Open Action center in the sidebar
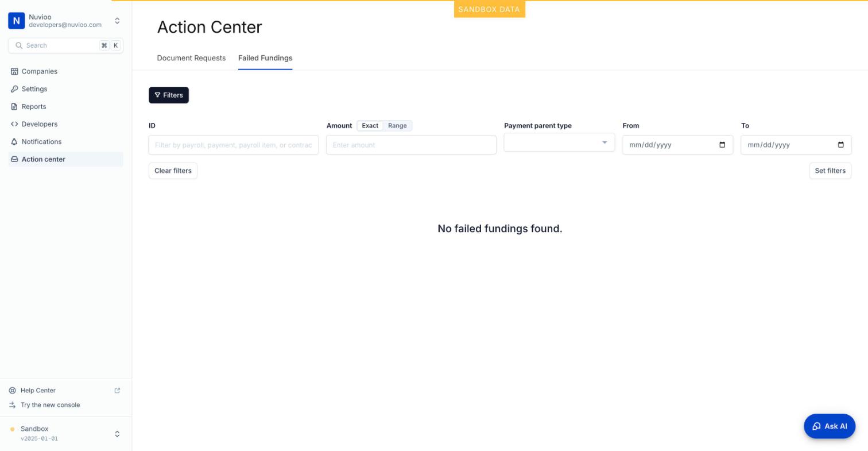The height and width of the screenshot is (451, 868). pos(65,159)
